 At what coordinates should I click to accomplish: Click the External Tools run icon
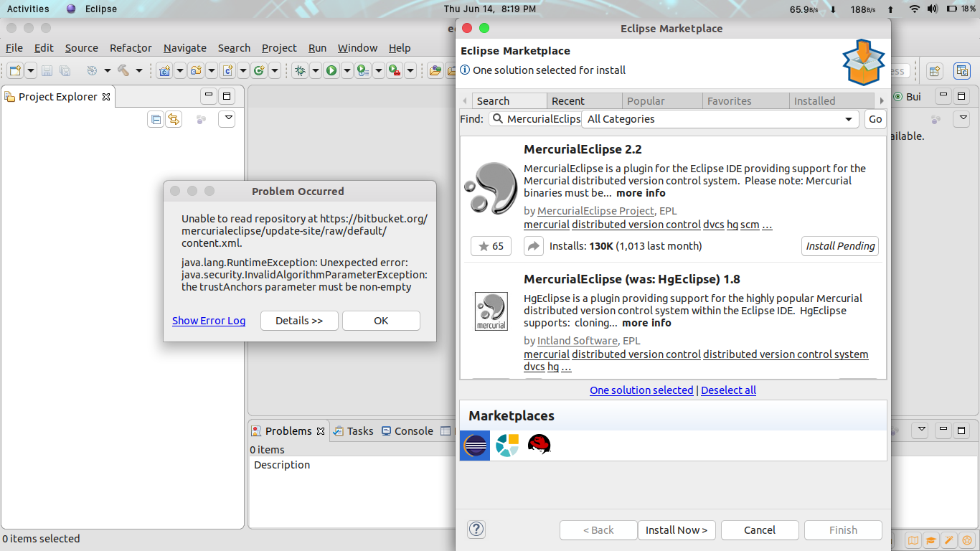tap(394, 70)
